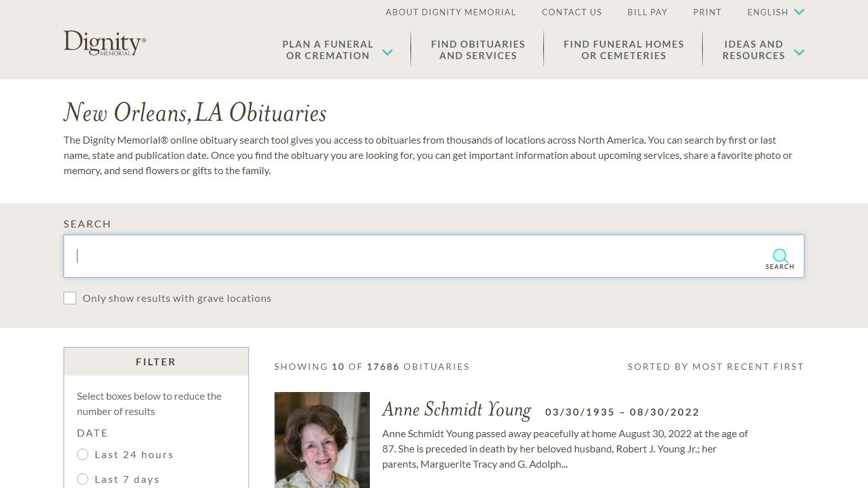
Task: Click dates 03/30/1935 – 08/30/2022
Action: (622, 412)
